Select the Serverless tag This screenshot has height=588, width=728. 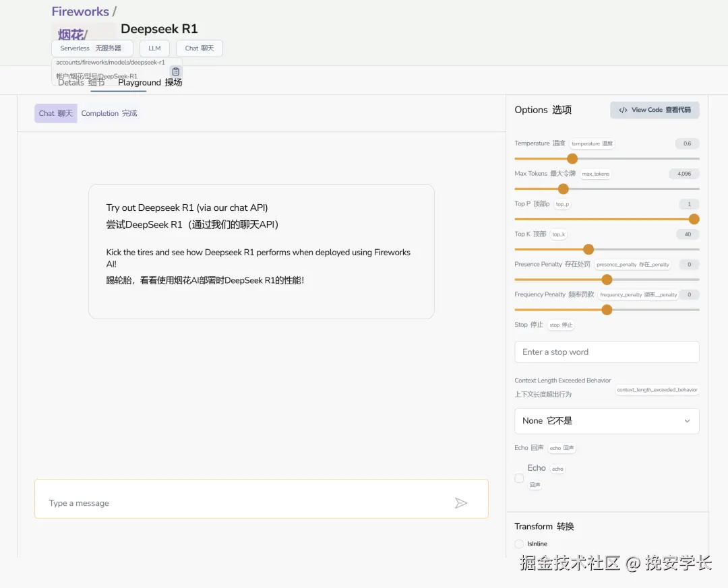coord(92,48)
